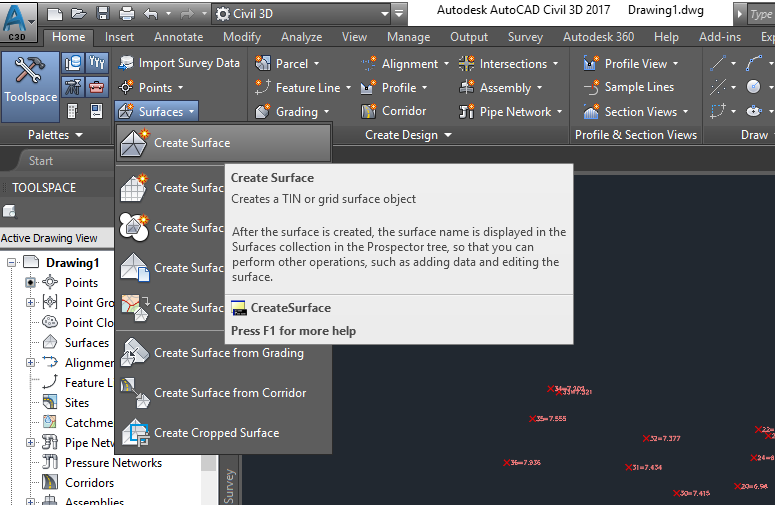
Task: Click the New drawing icon
Action: pyautogui.click(x=55, y=14)
